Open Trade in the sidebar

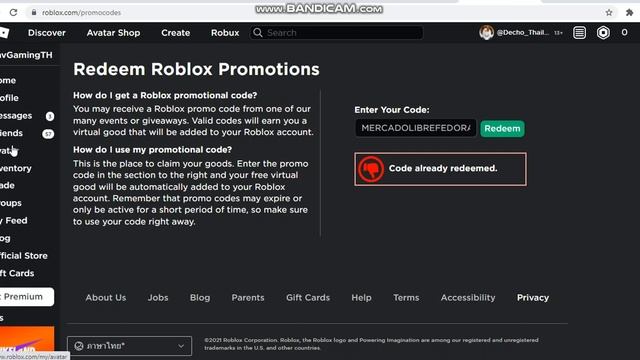(x=7, y=185)
